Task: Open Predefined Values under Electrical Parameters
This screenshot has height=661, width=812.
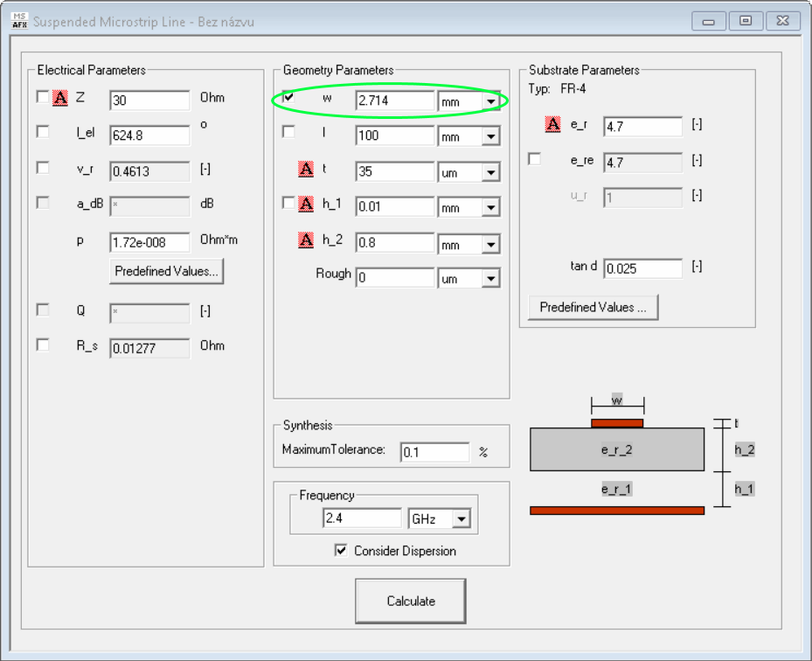Action: pyautogui.click(x=167, y=271)
